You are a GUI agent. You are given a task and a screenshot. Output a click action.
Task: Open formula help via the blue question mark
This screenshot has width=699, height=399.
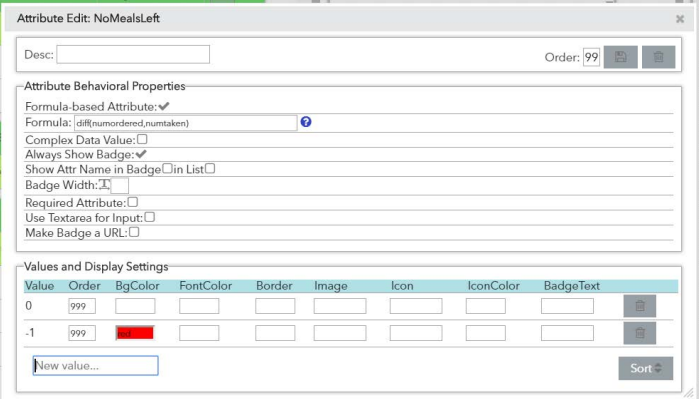[x=306, y=122]
